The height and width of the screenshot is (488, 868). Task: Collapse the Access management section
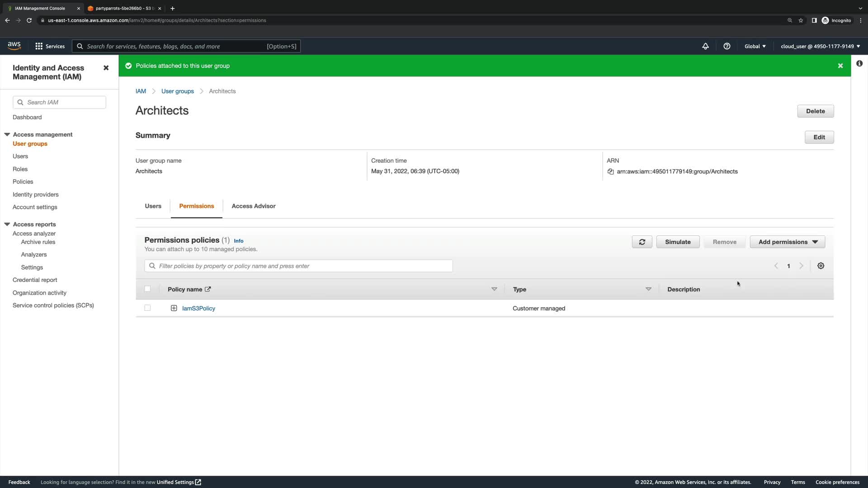point(7,134)
